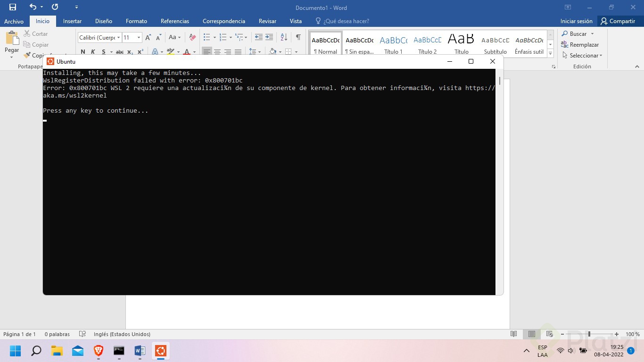This screenshot has height=362, width=644.
Task: Open Brave browser from the taskbar
Action: [99, 351]
